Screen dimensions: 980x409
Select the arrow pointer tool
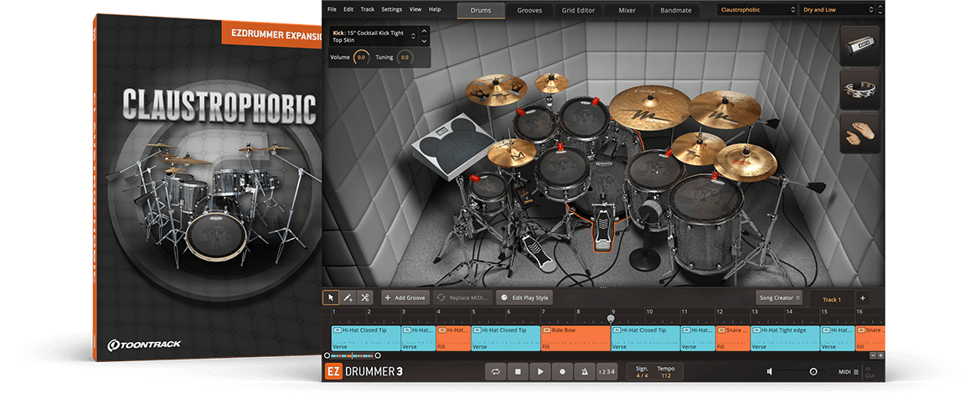click(x=331, y=298)
